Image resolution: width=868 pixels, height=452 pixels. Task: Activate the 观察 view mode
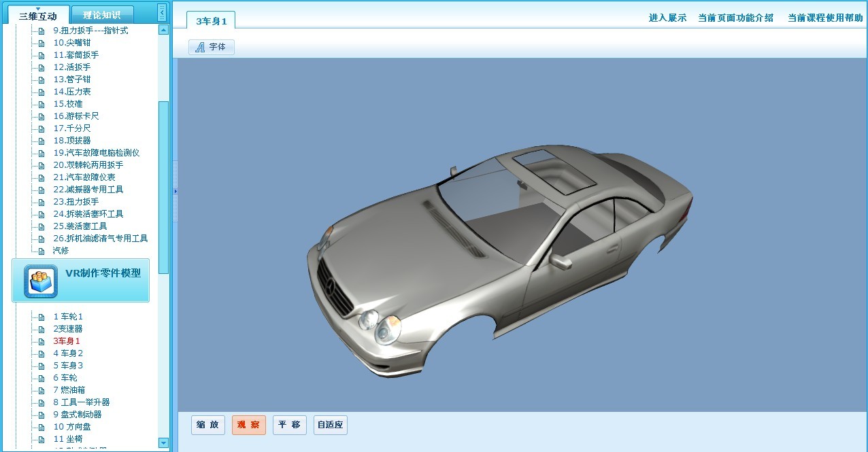248,425
